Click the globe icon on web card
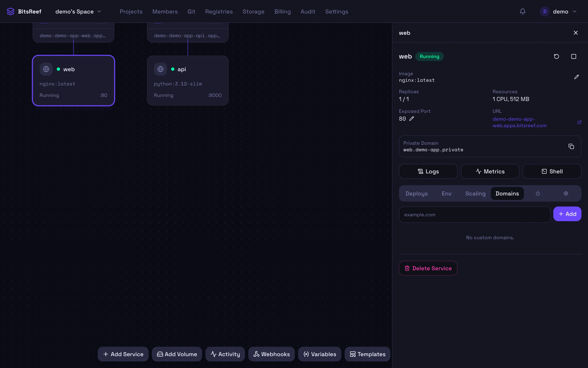Screen dimensions: 588x368 tap(46, 69)
